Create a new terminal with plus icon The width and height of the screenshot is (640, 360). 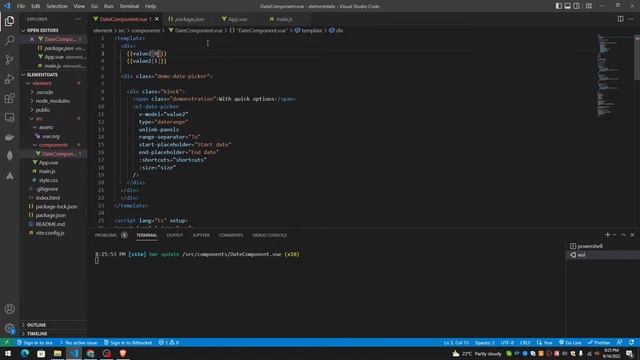pyautogui.click(x=607, y=235)
